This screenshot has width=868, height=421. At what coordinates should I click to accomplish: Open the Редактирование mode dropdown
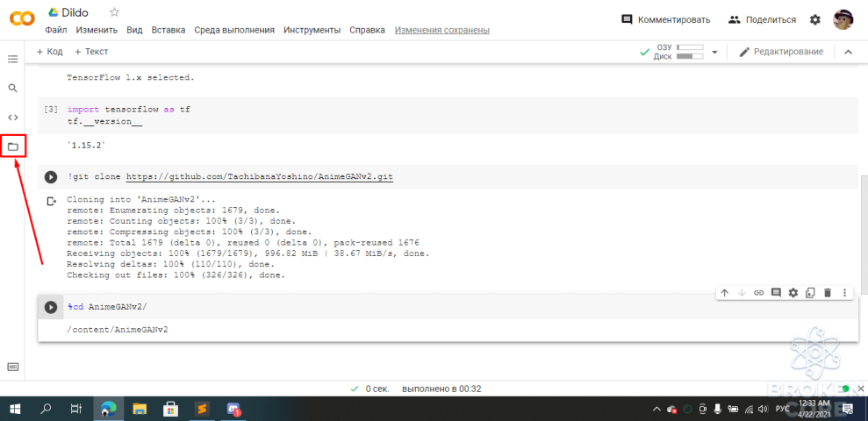[x=781, y=52]
